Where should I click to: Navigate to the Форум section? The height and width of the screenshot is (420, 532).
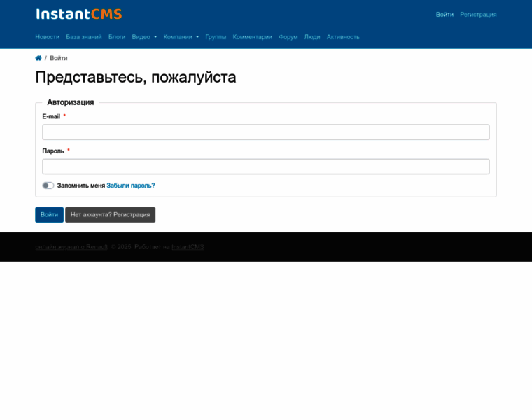tap(288, 37)
